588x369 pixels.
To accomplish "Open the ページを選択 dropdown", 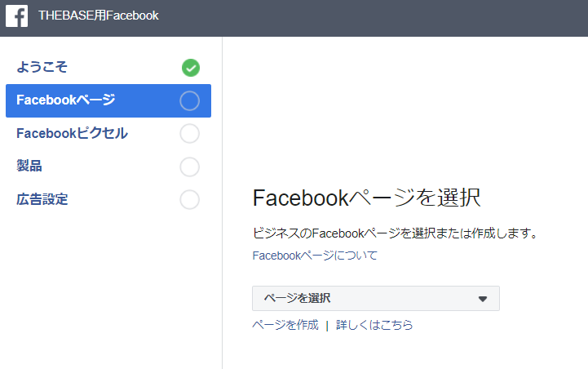I will point(376,299).
